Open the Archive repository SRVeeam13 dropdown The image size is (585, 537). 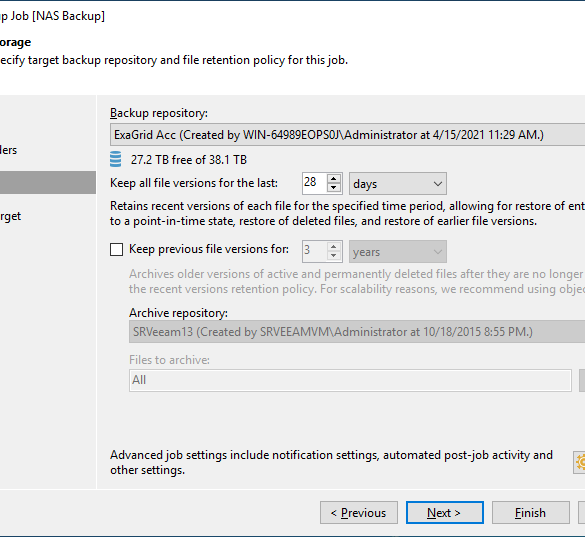click(357, 331)
